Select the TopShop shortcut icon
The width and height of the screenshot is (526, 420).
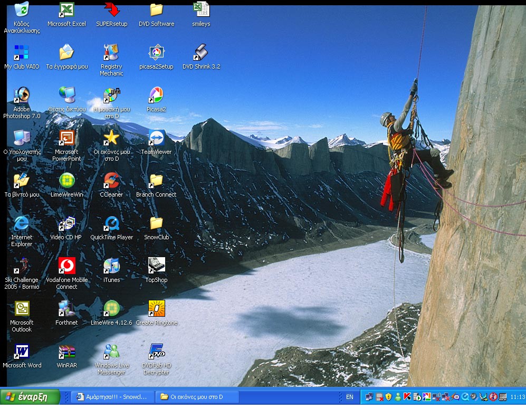tap(156, 266)
